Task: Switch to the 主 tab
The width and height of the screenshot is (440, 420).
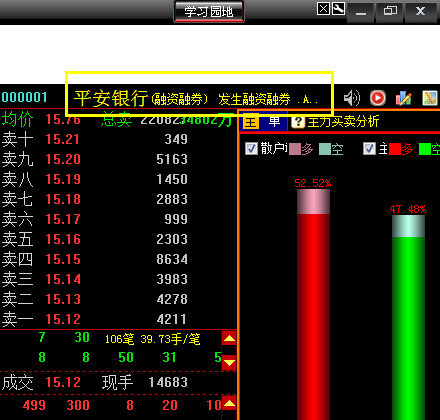Action: click(x=251, y=122)
